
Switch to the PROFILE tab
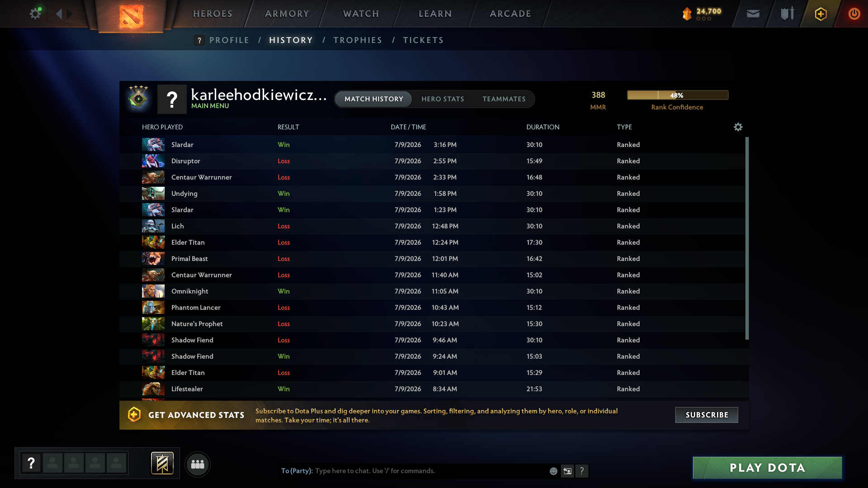coord(229,40)
